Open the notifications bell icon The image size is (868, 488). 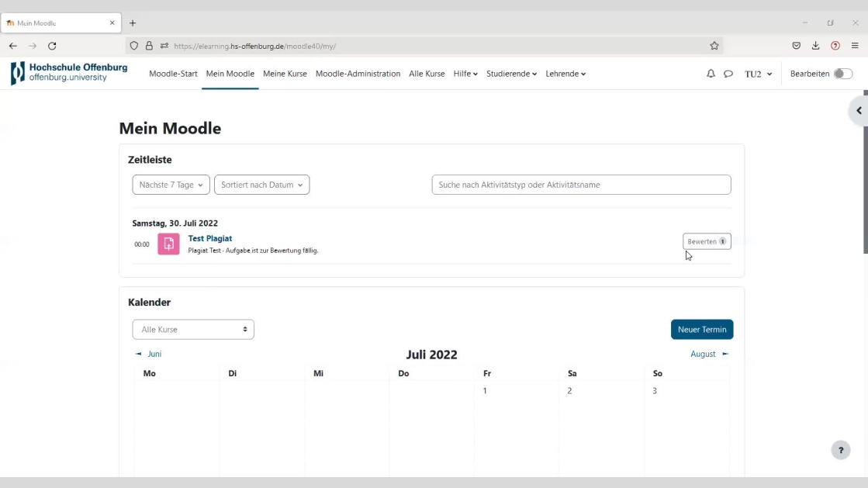(x=711, y=74)
